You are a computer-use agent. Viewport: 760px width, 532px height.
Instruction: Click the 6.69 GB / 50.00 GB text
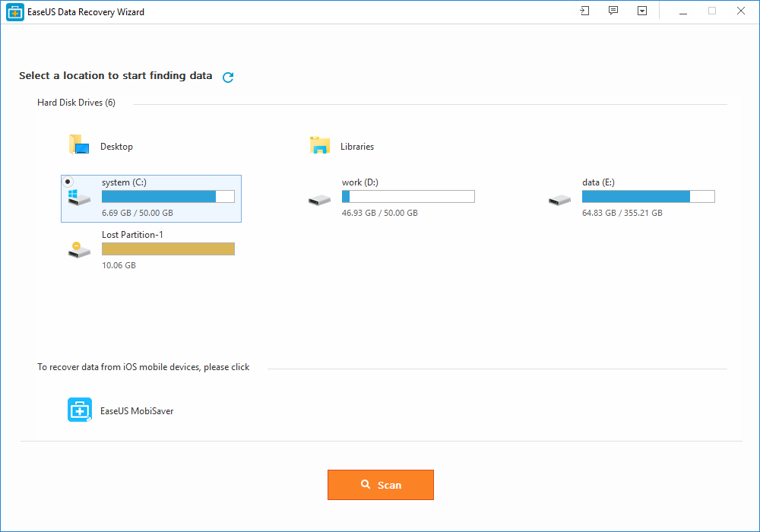coord(137,213)
